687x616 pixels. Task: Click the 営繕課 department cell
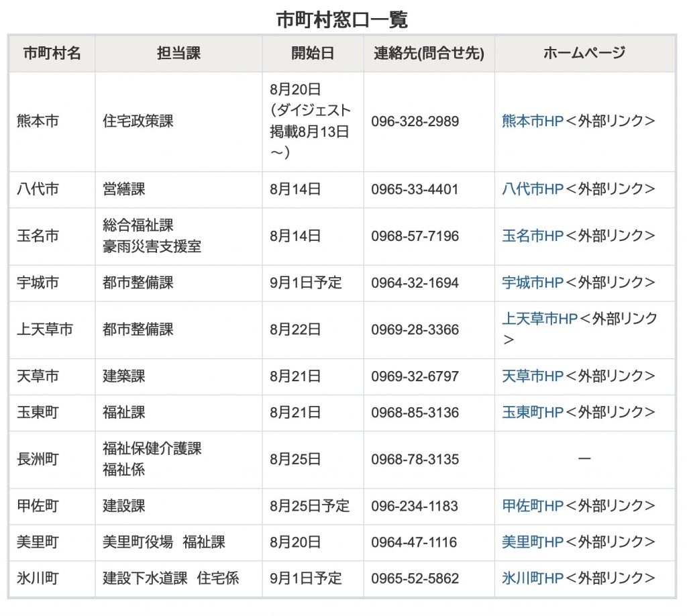point(178,190)
